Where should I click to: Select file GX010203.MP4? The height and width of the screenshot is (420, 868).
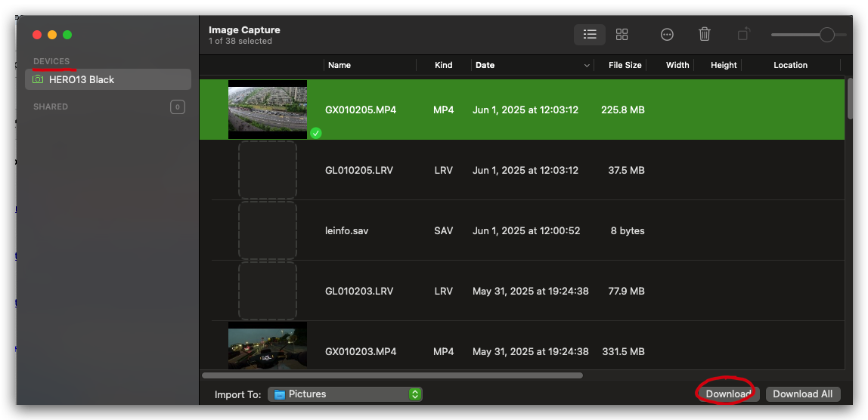[522, 345]
